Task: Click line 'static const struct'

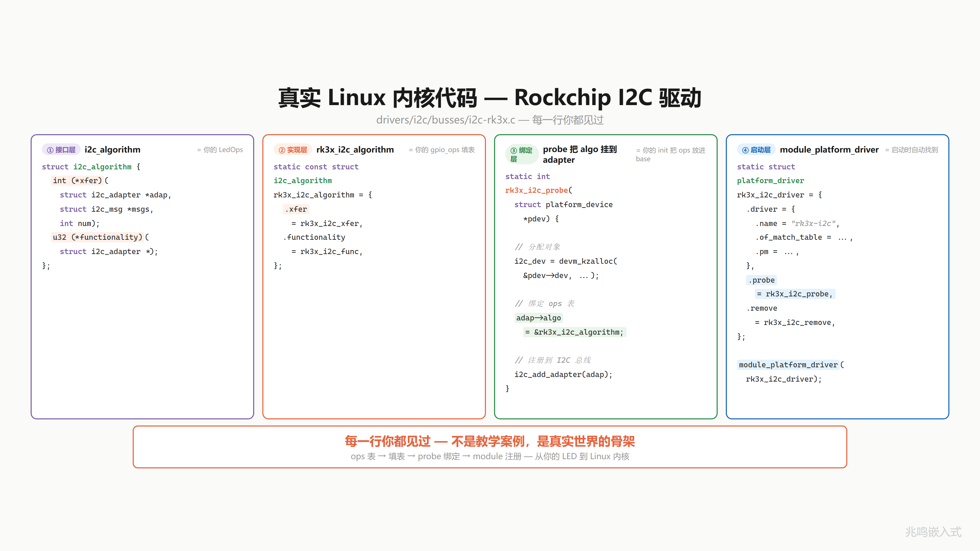Action: 316,167
